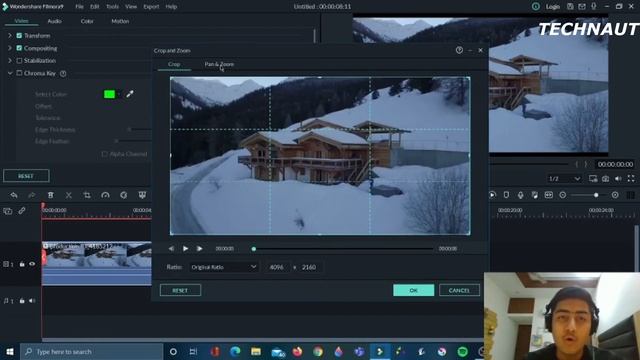Click the delete trash icon in timeline toolbar
Image resolution: width=640 pixels, height=360 pixels.
(x=51, y=195)
